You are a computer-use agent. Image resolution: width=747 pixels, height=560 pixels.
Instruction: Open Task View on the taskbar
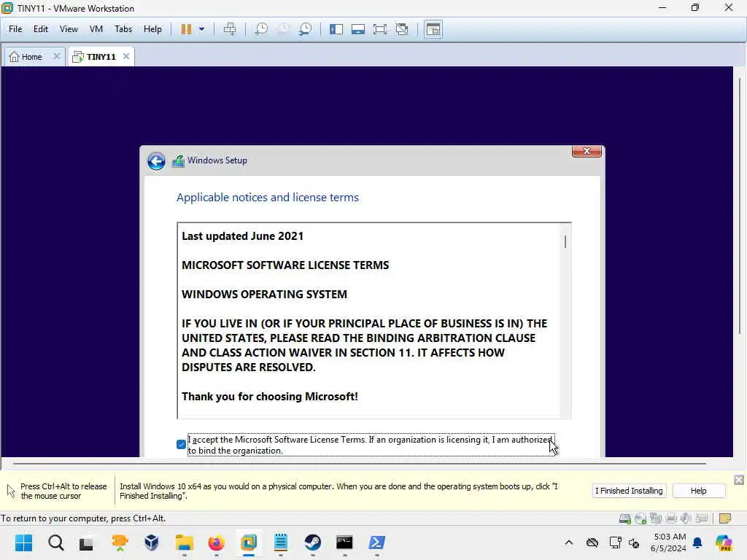[x=86, y=542]
